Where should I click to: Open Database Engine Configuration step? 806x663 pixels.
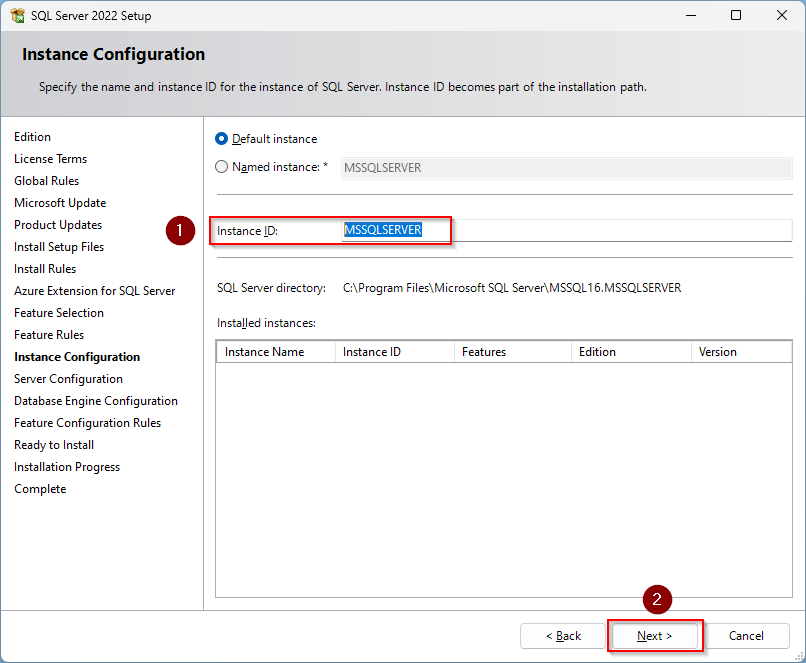click(96, 401)
